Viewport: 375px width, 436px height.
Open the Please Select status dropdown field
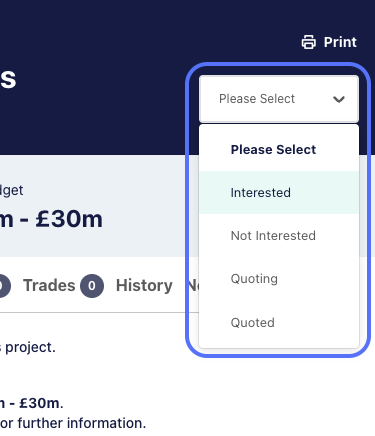pyautogui.click(x=279, y=99)
